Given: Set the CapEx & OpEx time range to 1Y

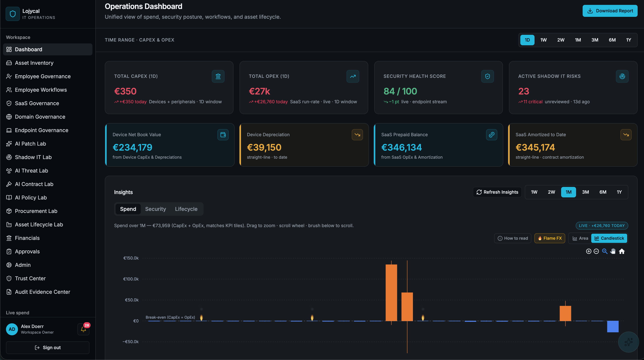Looking at the screenshot, I should (628, 40).
